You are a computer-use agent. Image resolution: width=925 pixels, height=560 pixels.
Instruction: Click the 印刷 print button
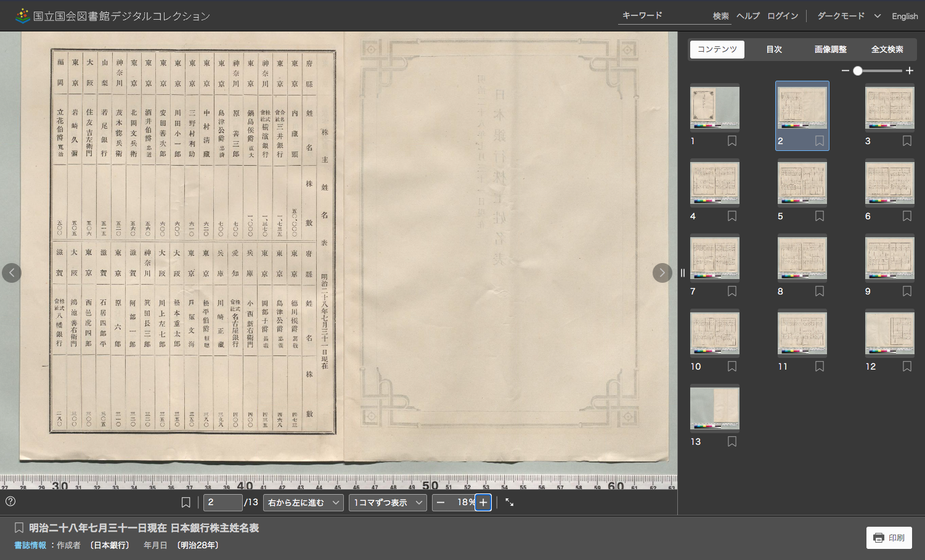[x=889, y=538]
